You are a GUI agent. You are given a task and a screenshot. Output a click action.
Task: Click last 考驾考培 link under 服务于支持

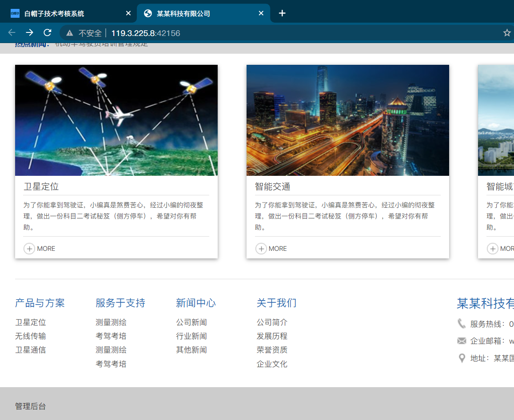111,364
